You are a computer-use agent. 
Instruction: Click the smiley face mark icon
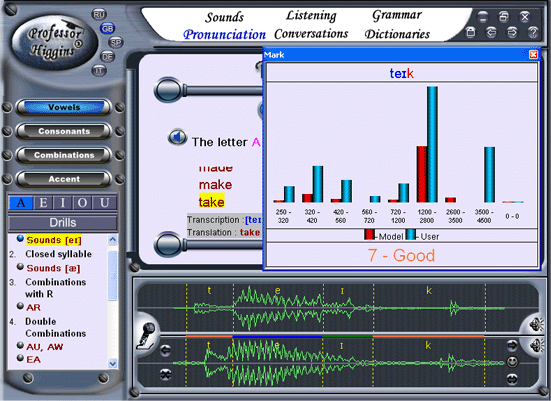tap(512, 362)
